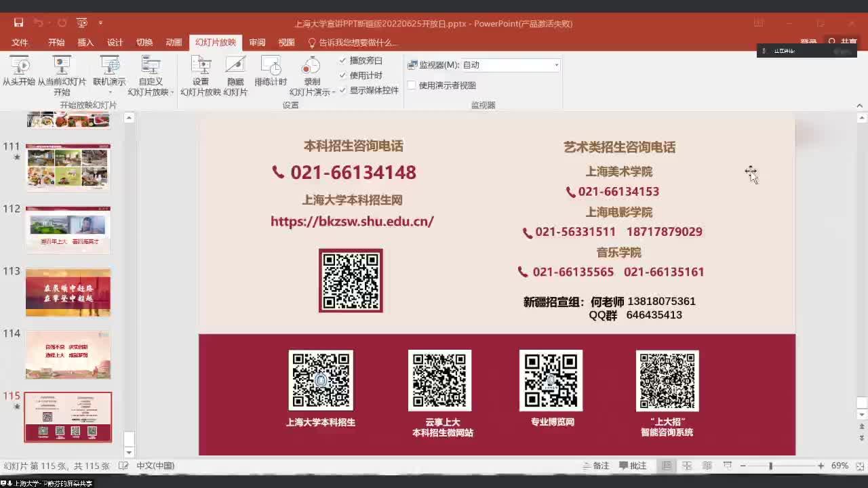Open the quick access toolbar customize arrow
Image resolution: width=868 pixels, height=488 pixels.
tap(100, 23)
